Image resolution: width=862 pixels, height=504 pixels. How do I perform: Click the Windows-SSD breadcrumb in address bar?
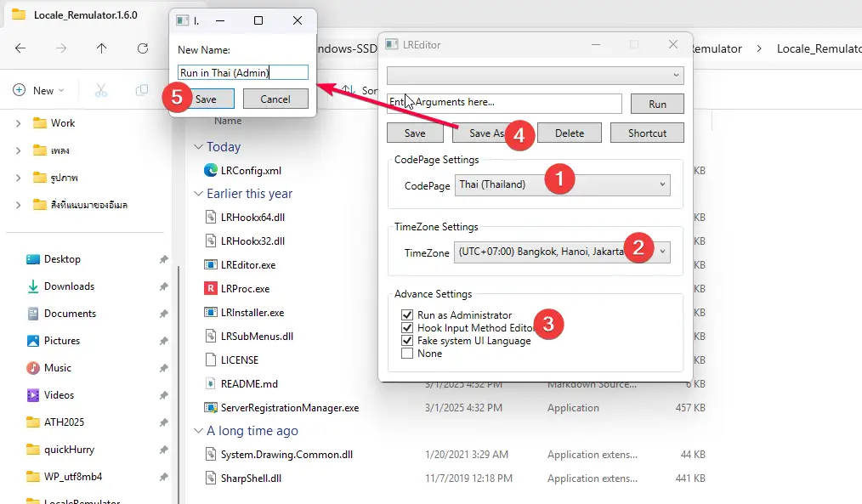click(348, 48)
